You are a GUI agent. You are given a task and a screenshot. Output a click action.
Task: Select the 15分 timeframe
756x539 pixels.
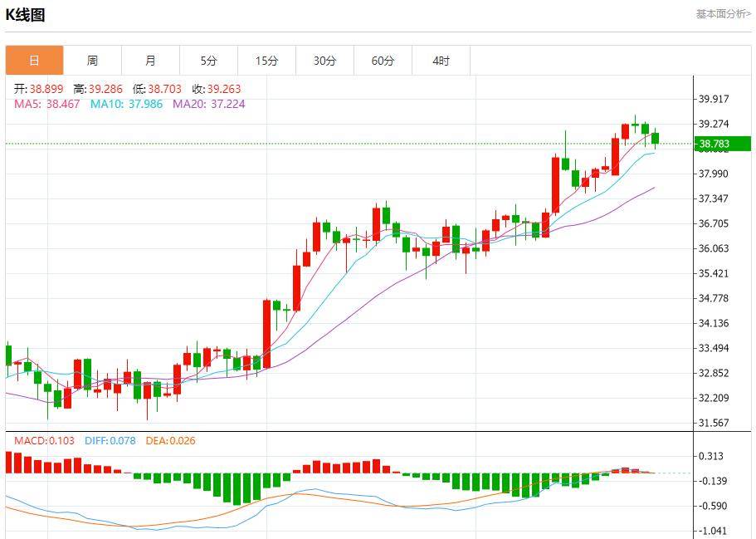click(x=266, y=60)
